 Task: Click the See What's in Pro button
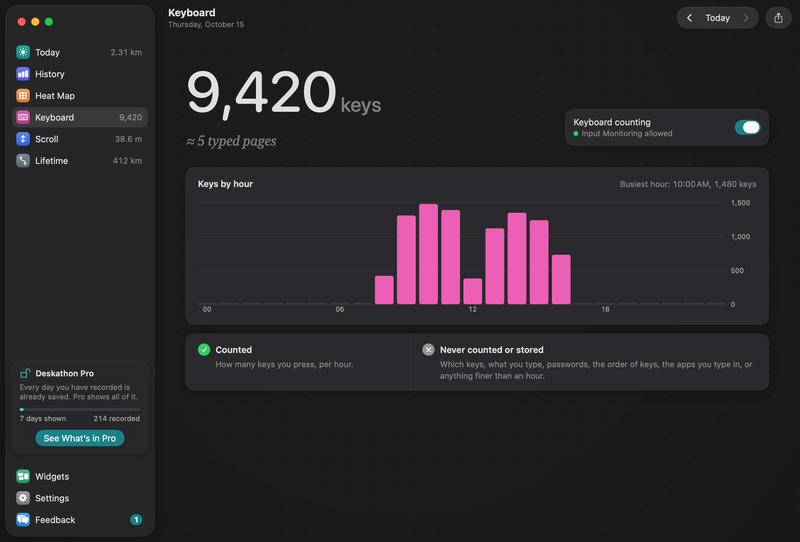click(x=80, y=438)
